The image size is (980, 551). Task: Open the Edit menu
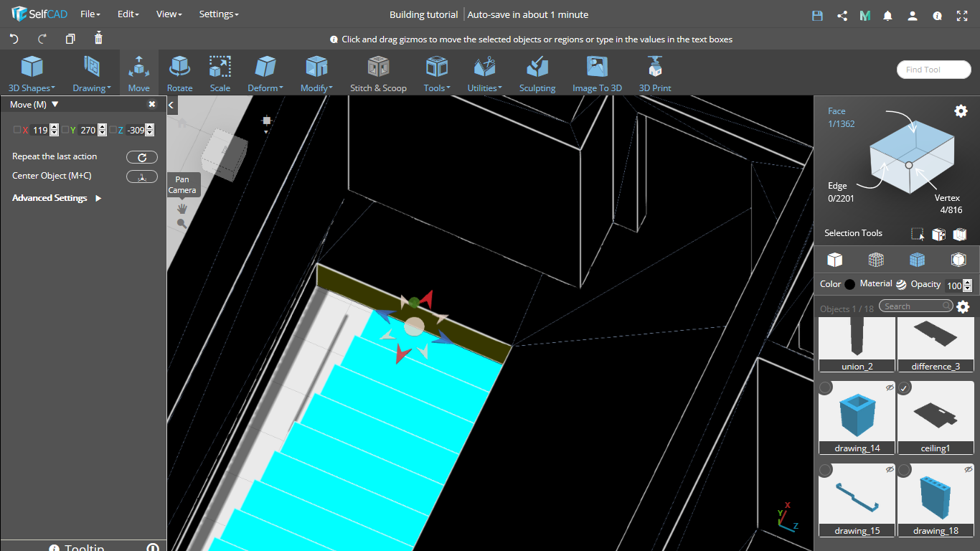[x=128, y=14]
